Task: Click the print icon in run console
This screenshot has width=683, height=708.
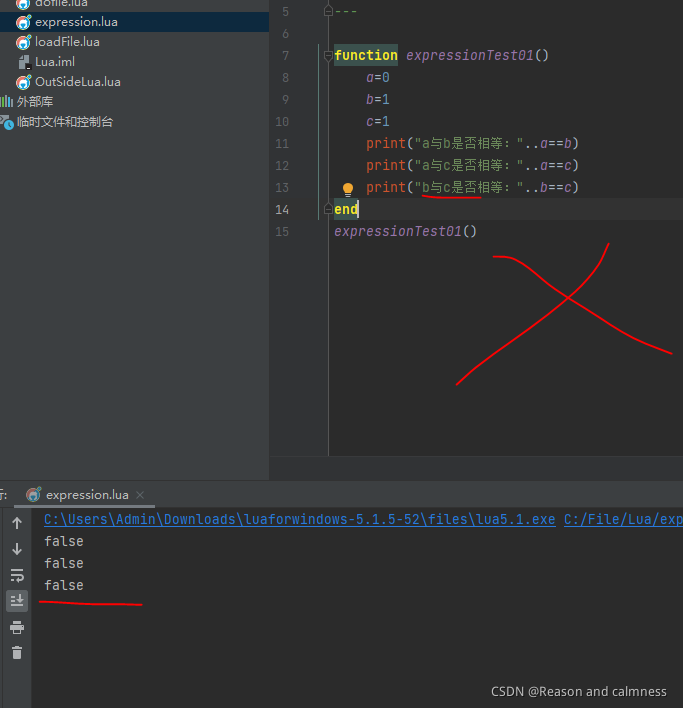Action: (x=17, y=627)
